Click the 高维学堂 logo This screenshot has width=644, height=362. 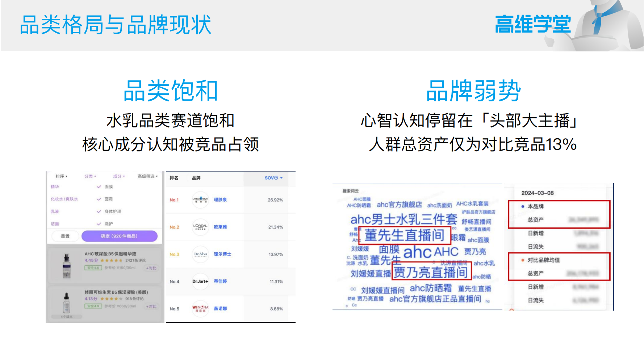(x=533, y=24)
